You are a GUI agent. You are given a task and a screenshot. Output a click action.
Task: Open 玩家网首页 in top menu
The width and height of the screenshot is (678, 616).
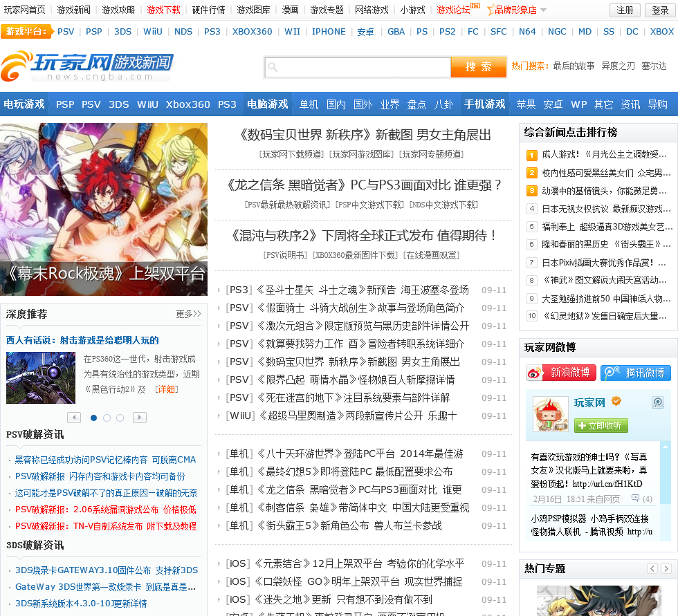click(25, 10)
